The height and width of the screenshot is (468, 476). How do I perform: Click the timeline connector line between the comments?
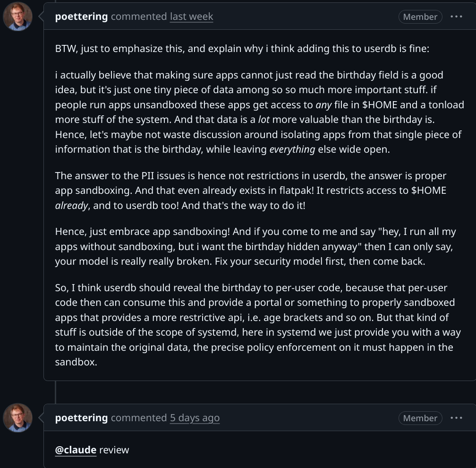point(55,392)
